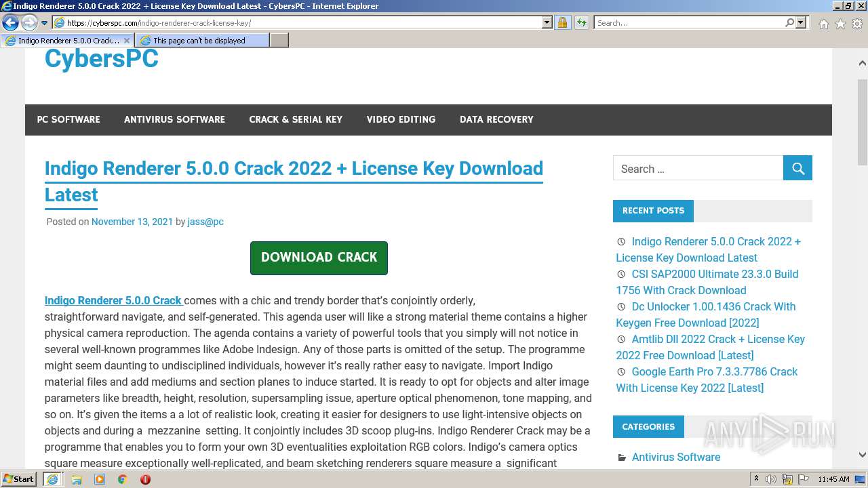Screen dimensions: 868x488
Task: Click the page scrollbar down arrow
Action: pos(862,455)
